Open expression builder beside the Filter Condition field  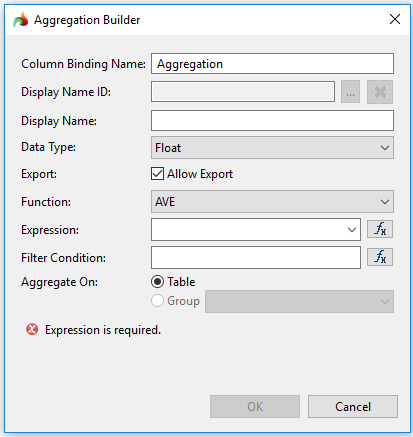pyautogui.click(x=380, y=257)
